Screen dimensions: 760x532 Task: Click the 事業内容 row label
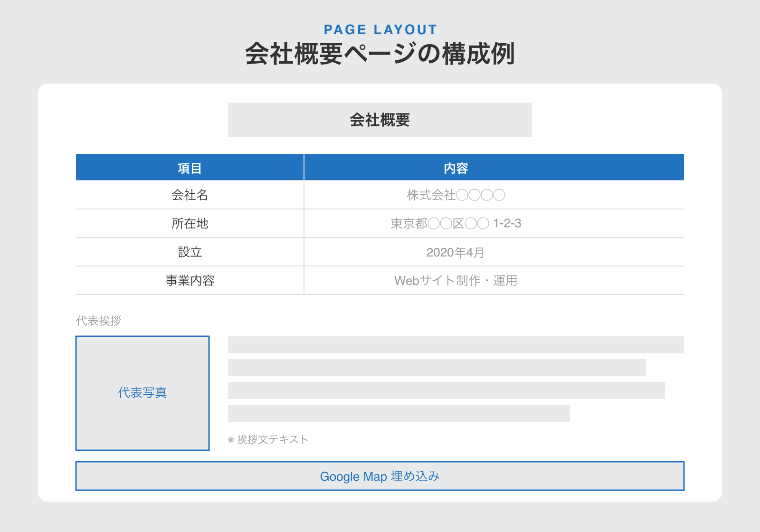[190, 280]
